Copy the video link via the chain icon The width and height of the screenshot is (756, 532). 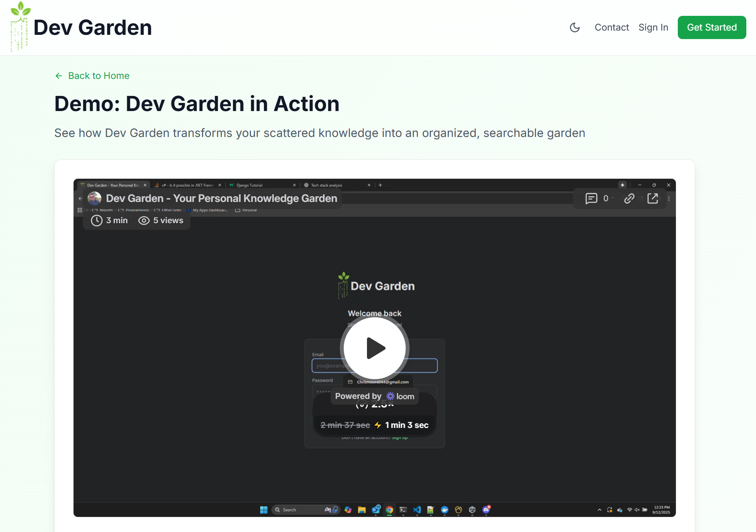[629, 198]
